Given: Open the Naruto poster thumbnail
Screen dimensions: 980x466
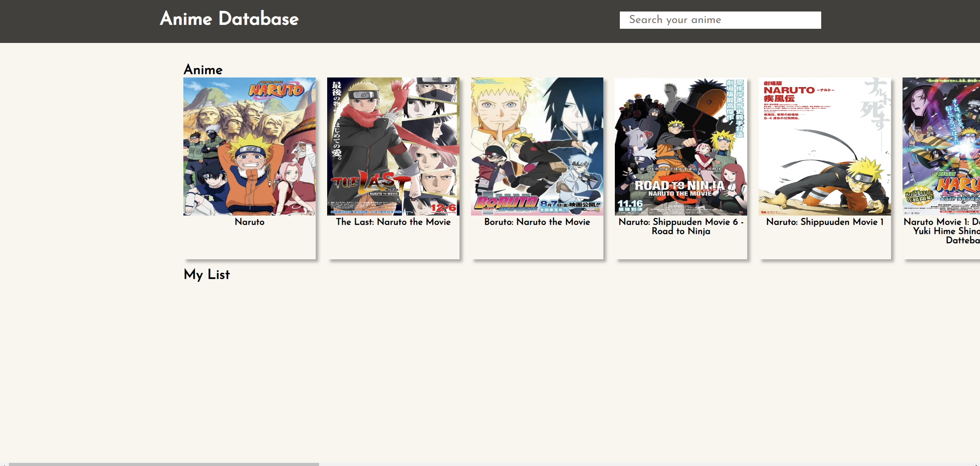Looking at the screenshot, I should tap(249, 147).
